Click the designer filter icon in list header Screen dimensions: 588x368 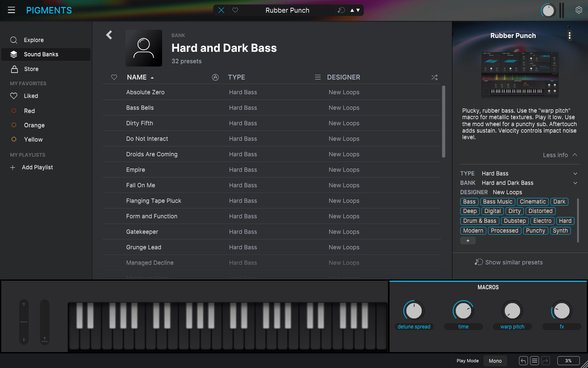coord(318,77)
